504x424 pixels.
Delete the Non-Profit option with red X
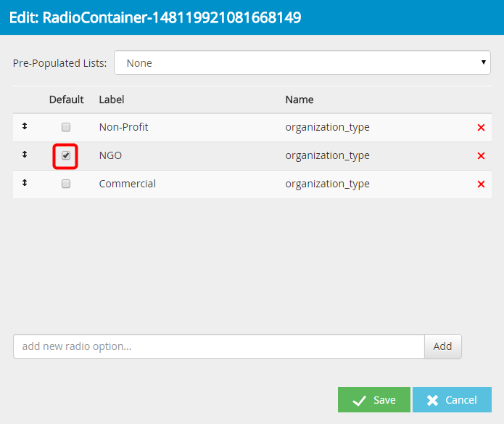click(480, 128)
